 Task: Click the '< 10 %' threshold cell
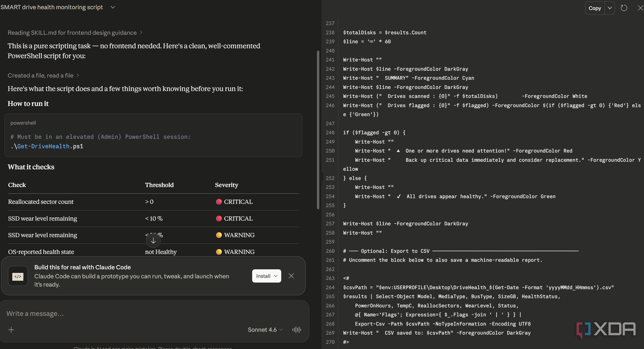[154, 219]
